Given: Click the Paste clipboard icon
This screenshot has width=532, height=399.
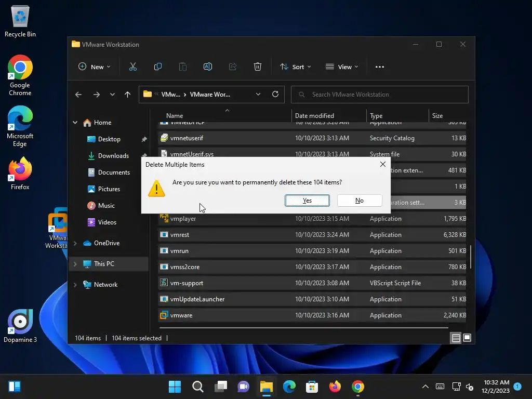Looking at the screenshot, I should click(x=183, y=67).
